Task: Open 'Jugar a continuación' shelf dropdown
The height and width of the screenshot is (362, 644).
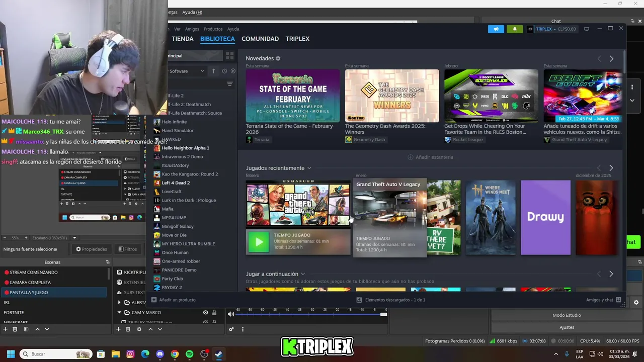Action: (x=303, y=274)
